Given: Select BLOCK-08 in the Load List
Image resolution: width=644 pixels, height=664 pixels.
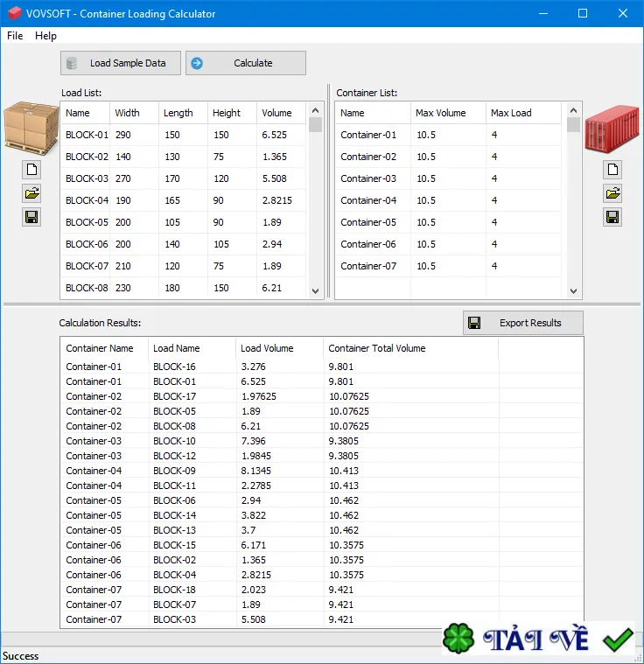Looking at the screenshot, I should [184, 288].
